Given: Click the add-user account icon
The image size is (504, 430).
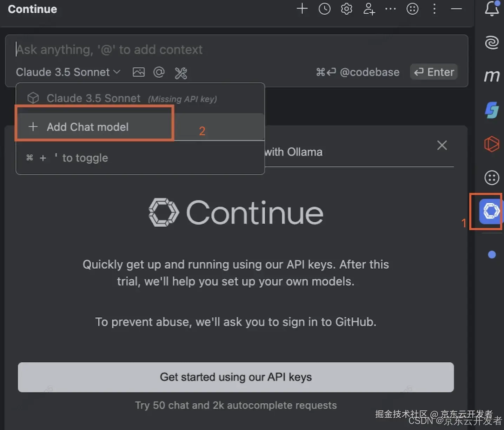Looking at the screenshot, I should coord(369,9).
